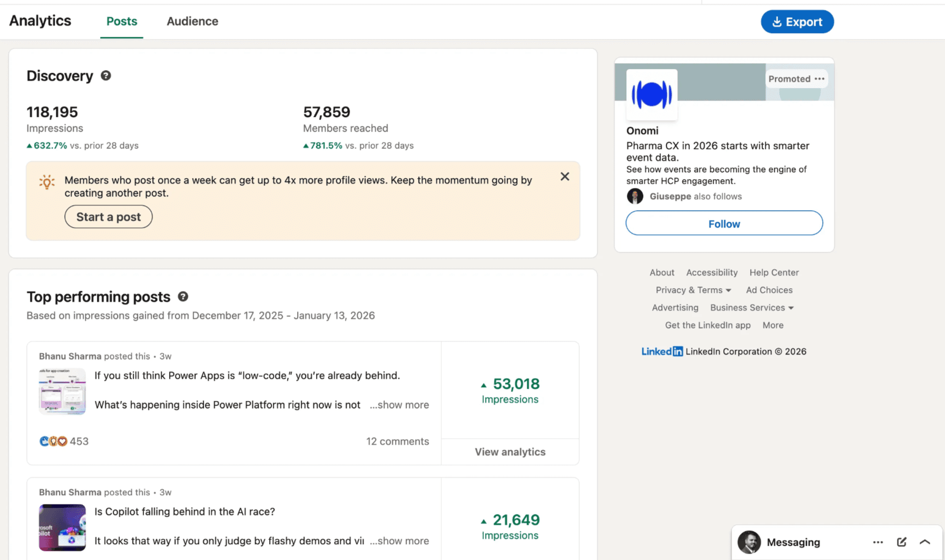
Task: Click the 21,649 Impressions figure
Action: coord(510,526)
